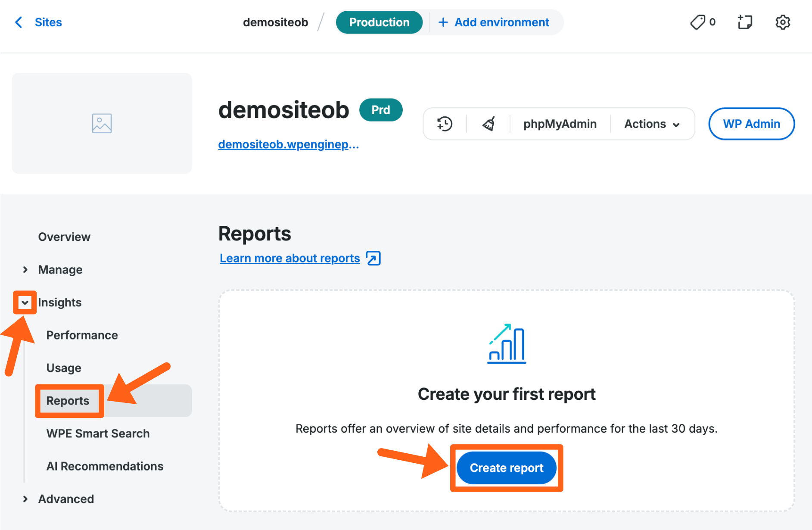
Task: Collapse the Insights section chevron
Action: point(25,302)
